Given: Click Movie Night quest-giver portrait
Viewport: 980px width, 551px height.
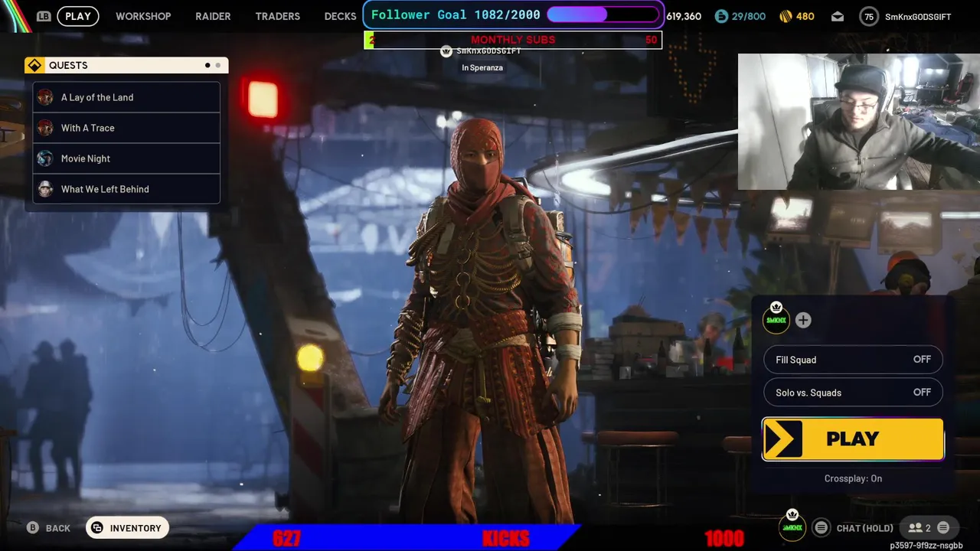Looking at the screenshot, I should coord(45,158).
